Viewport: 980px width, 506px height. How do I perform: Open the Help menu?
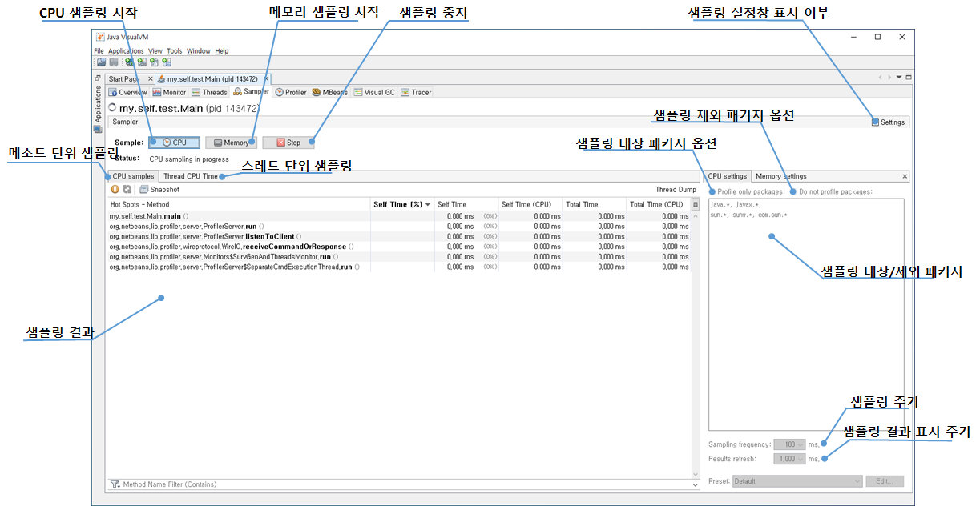(221, 50)
